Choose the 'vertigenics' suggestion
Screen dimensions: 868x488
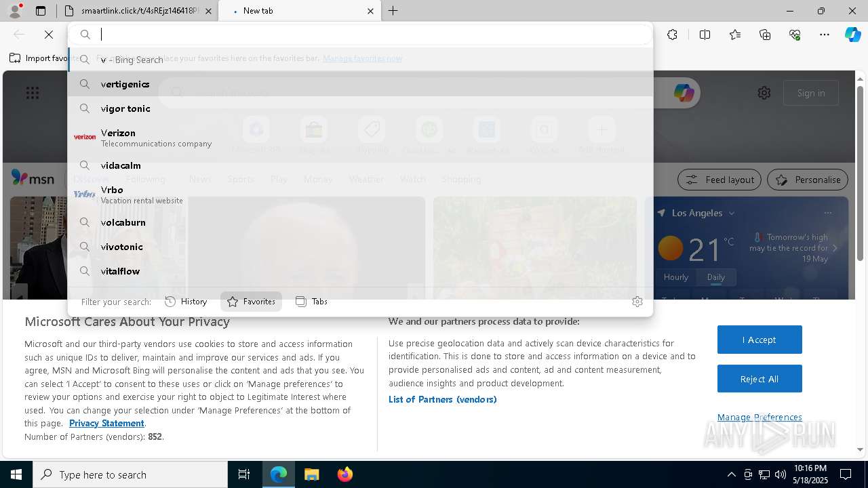[x=360, y=84]
